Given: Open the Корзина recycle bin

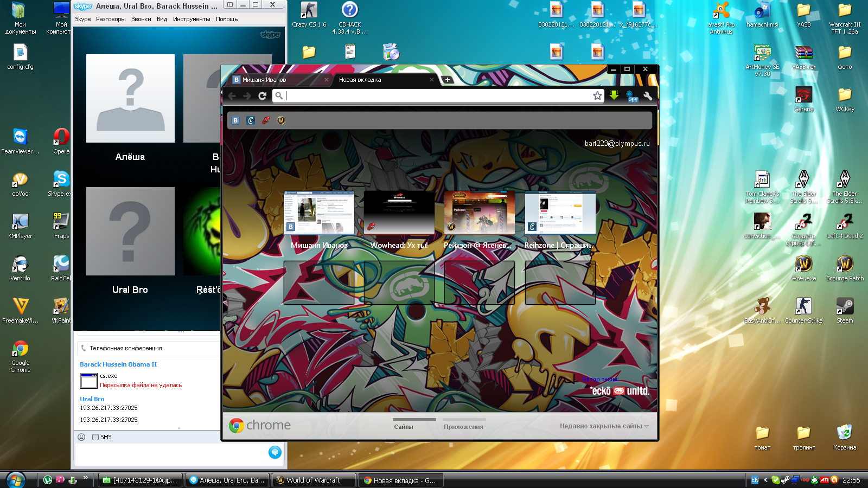Looking at the screenshot, I should (845, 438).
